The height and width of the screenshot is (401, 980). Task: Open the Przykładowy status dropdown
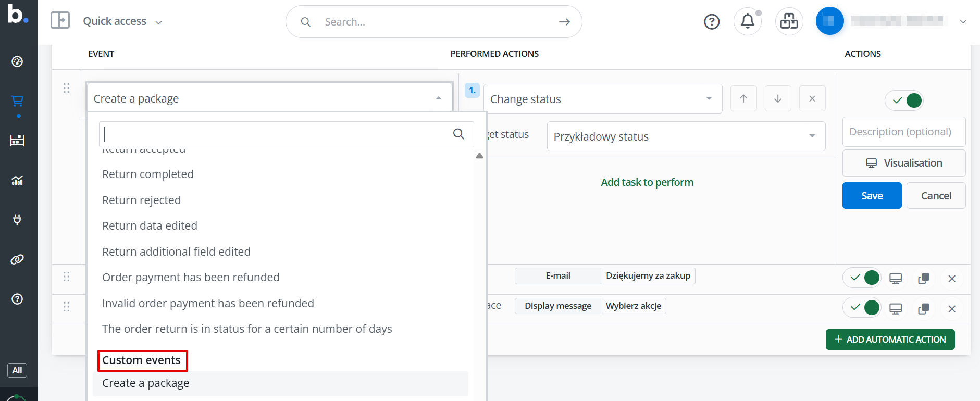[x=686, y=136]
